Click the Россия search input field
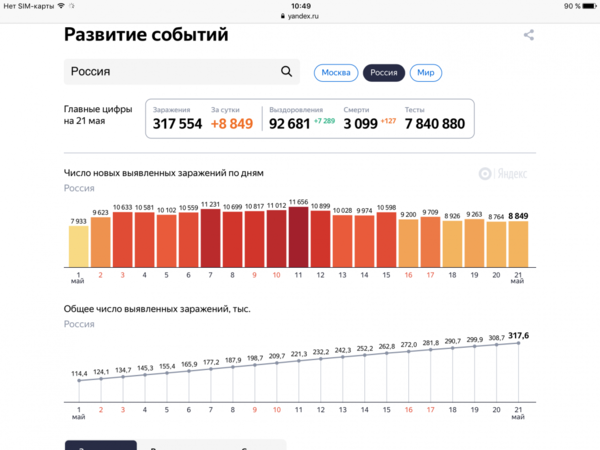 coord(170,72)
